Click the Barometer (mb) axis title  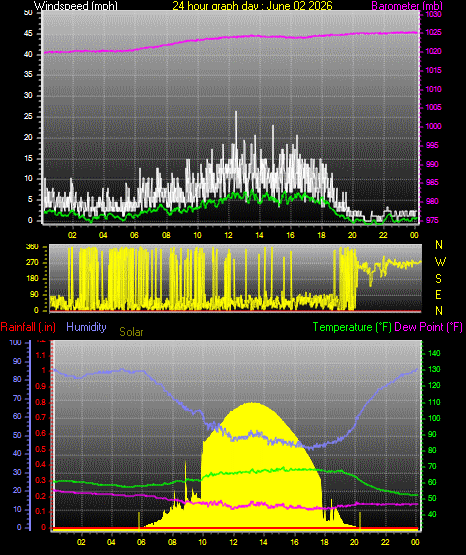click(x=407, y=6)
